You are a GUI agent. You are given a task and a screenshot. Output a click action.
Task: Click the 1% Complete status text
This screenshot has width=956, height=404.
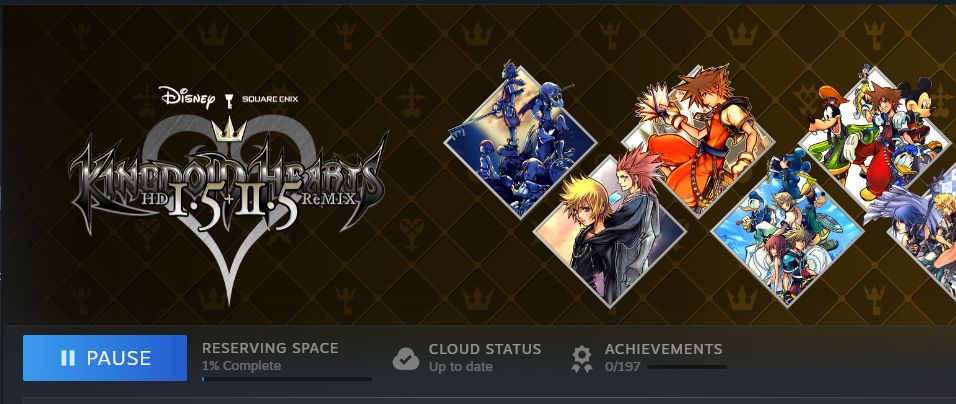241,366
